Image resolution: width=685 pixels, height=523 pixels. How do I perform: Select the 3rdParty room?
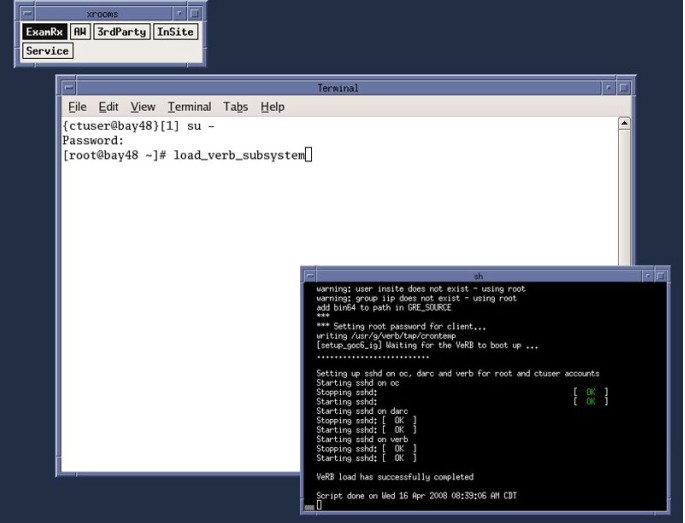pyautogui.click(x=122, y=32)
